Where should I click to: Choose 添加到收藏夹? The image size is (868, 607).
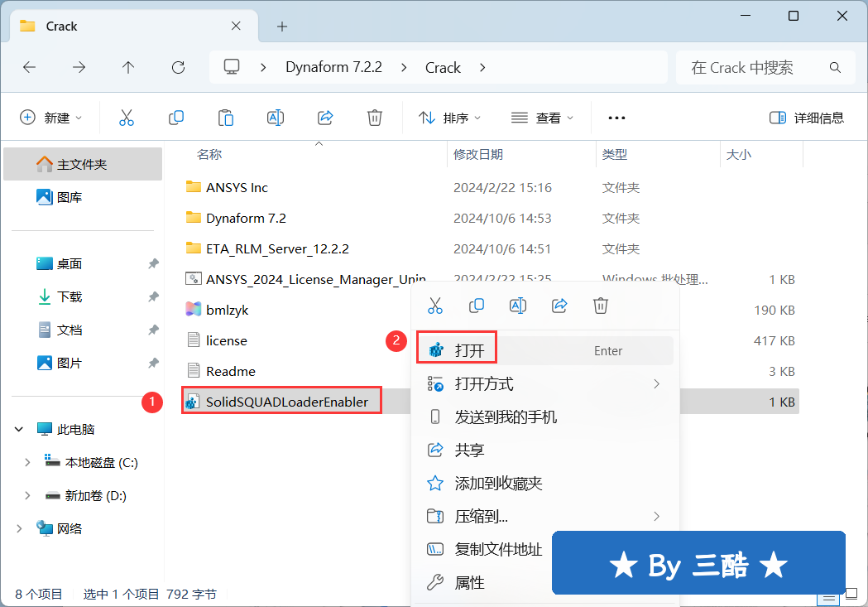coord(545,484)
